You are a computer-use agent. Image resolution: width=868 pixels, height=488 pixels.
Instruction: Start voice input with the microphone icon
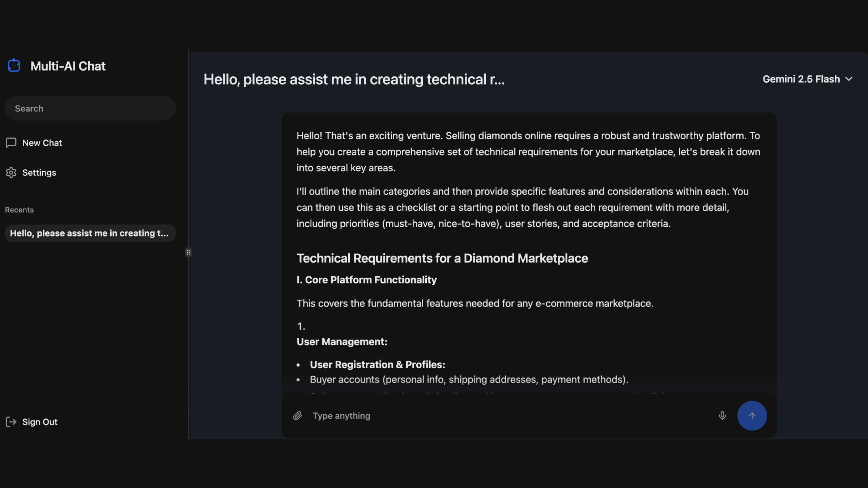point(722,416)
